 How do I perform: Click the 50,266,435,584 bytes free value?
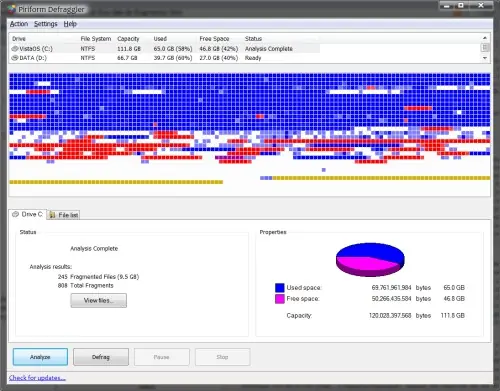coord(401,299)
